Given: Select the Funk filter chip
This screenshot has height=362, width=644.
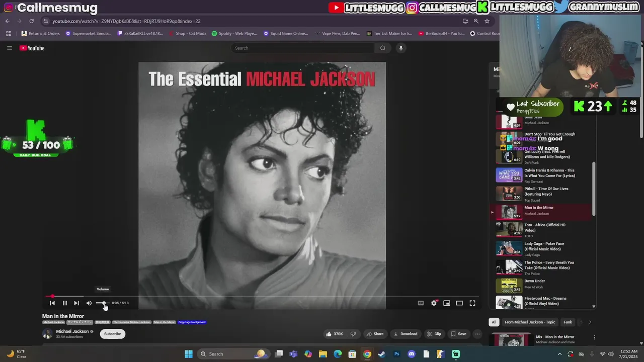Looking at the screenshot, I should click(568, 322).
